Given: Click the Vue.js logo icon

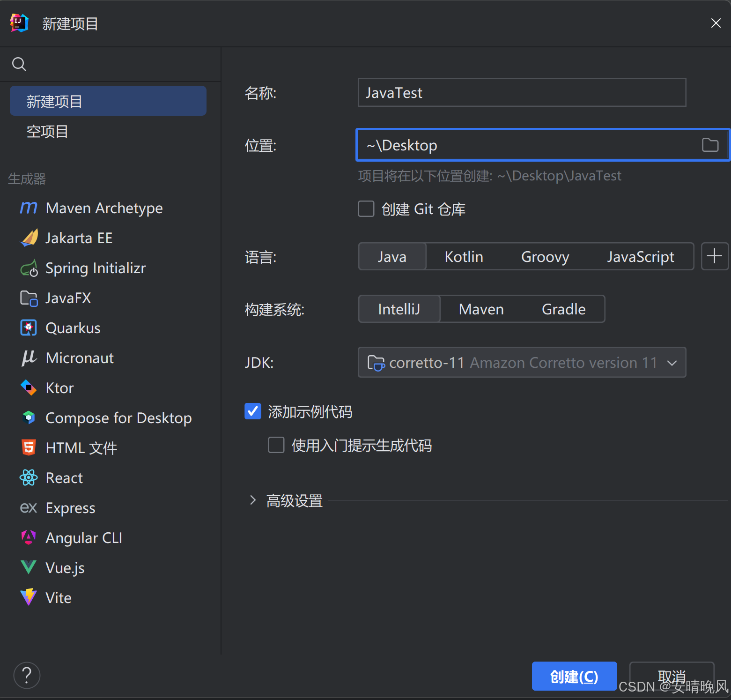Looking at the screenshot, I should [x=29, y=567].
